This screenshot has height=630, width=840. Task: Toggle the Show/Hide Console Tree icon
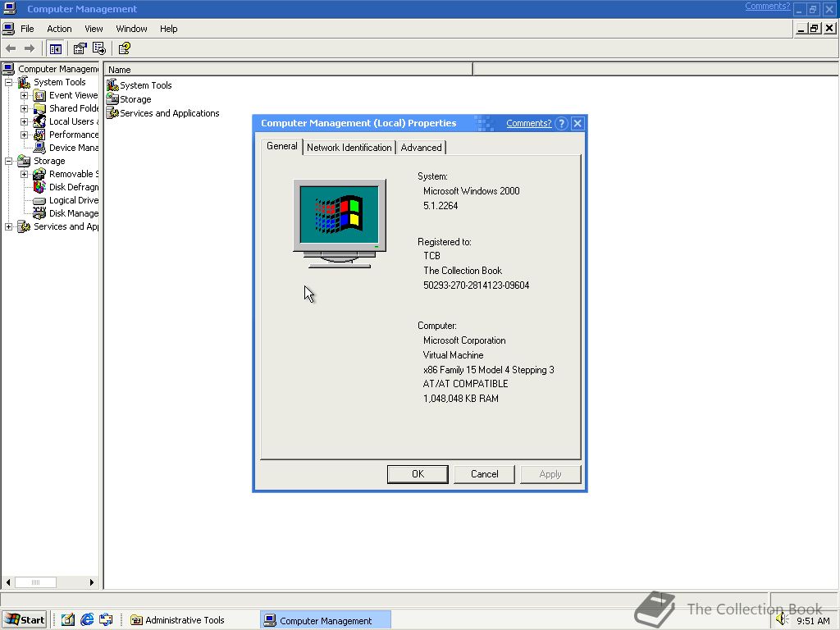pos(55,48)
